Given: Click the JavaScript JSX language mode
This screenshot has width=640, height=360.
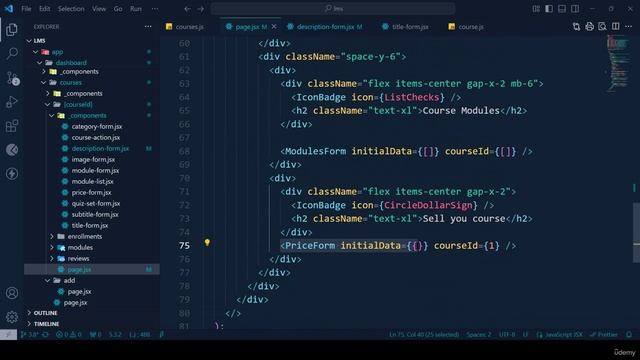Looking at the screenshot, I should point(564,334).
